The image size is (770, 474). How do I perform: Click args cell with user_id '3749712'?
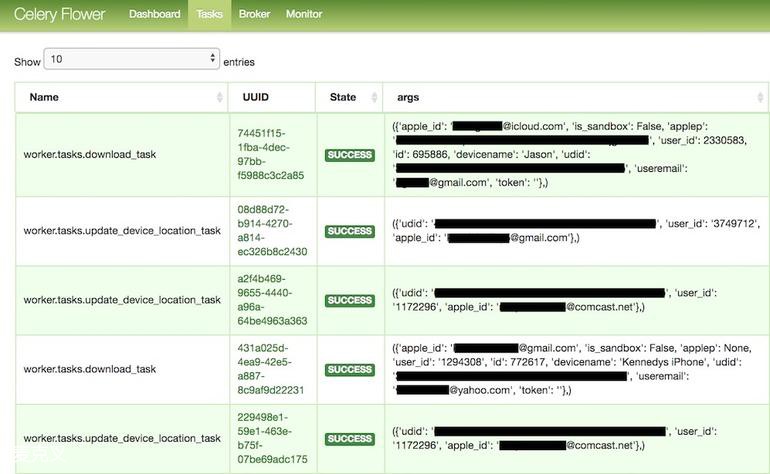pyautogui.click(x=576, y=231)
